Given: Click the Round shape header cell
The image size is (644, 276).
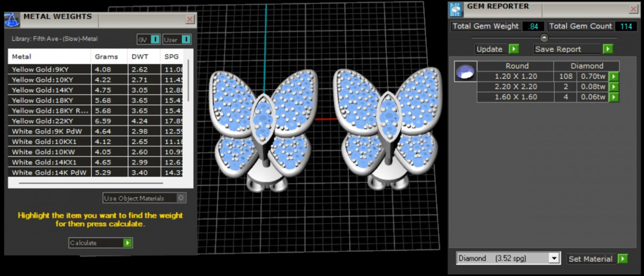Looking at the screenshot, I should pyautogui.click(x=516, y=66).
